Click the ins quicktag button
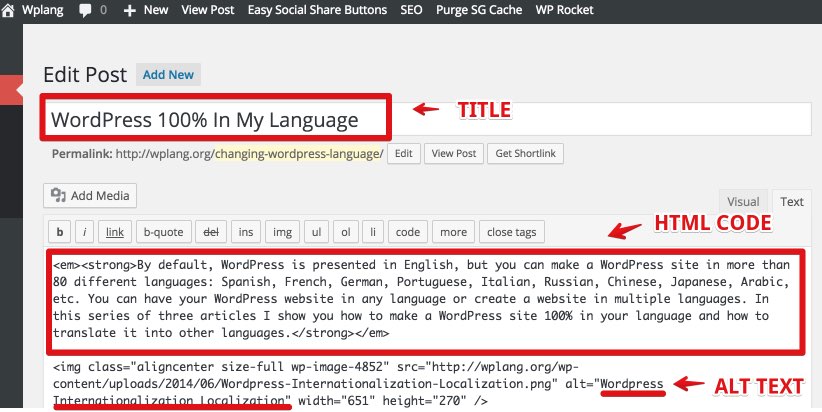This screenshot has height=412, width=822. tap(246, 232)
